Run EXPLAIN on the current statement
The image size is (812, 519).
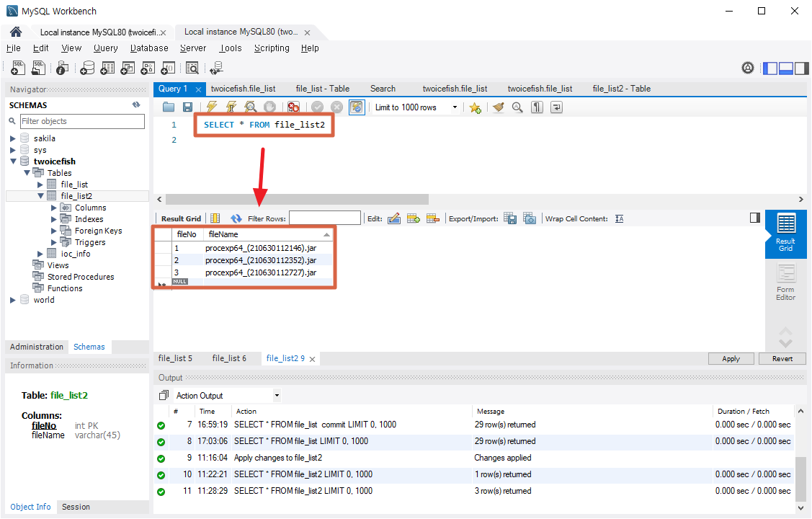tap(251, 107)
